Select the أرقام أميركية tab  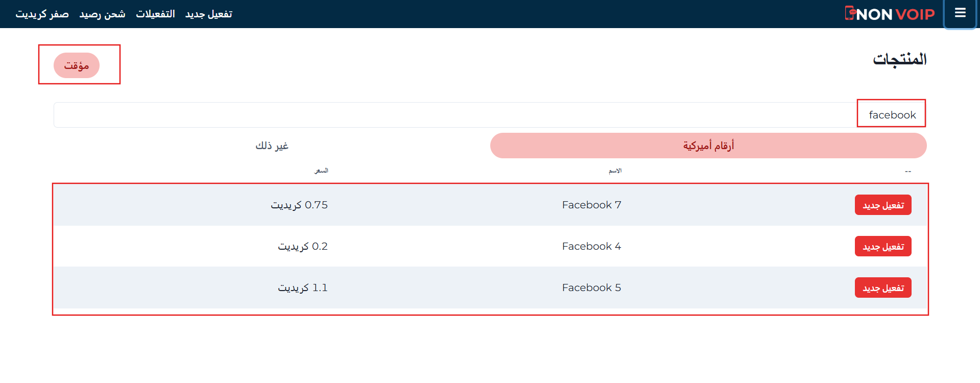click(x=708, y=146)
